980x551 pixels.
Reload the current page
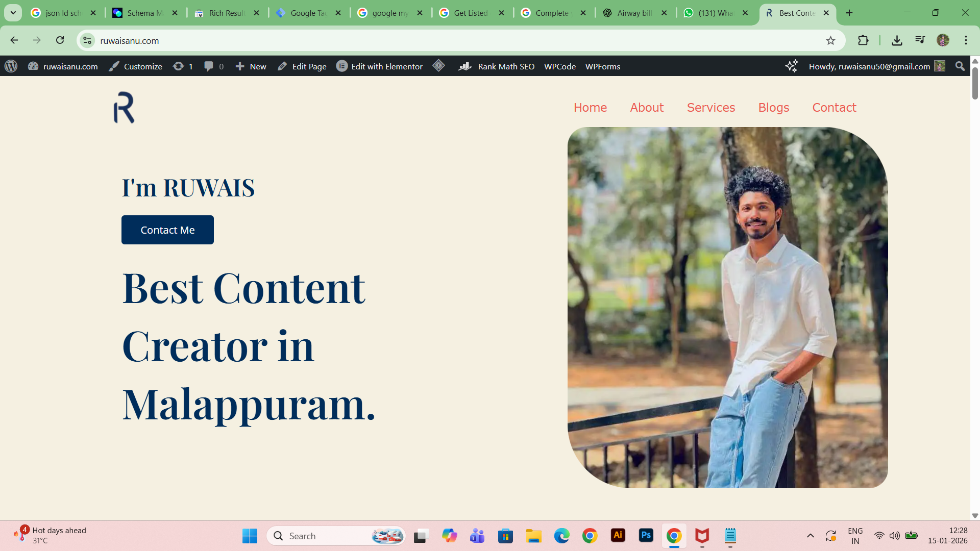point(60,40)
